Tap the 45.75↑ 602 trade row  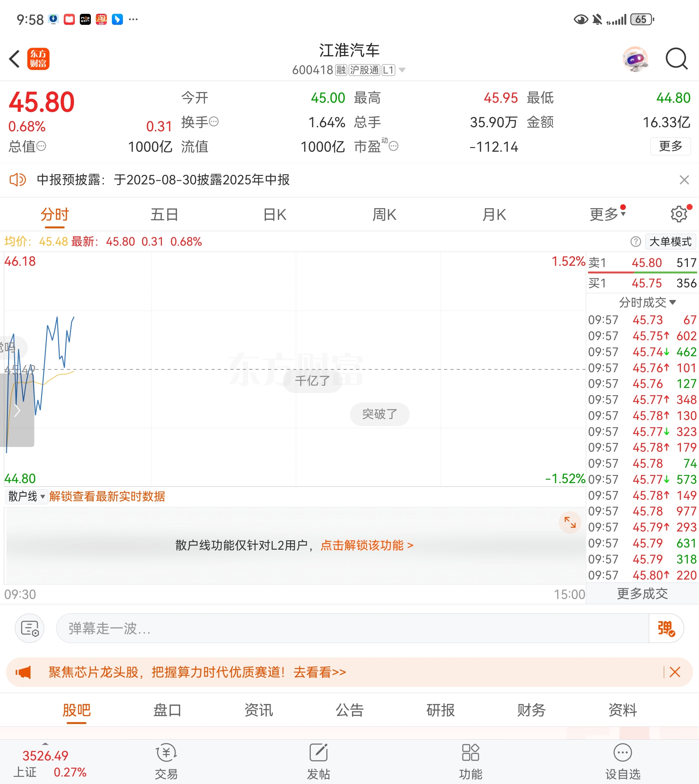[x=642, y=336]
